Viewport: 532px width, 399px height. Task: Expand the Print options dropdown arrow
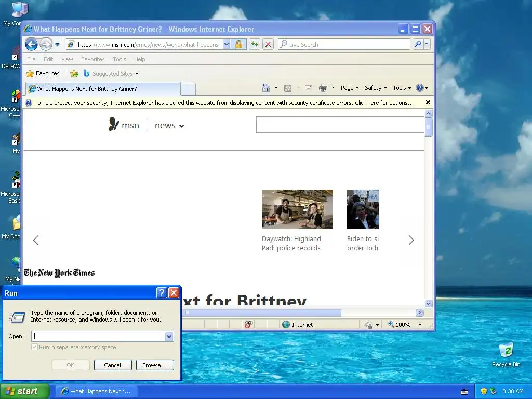[x=333, y=88]
